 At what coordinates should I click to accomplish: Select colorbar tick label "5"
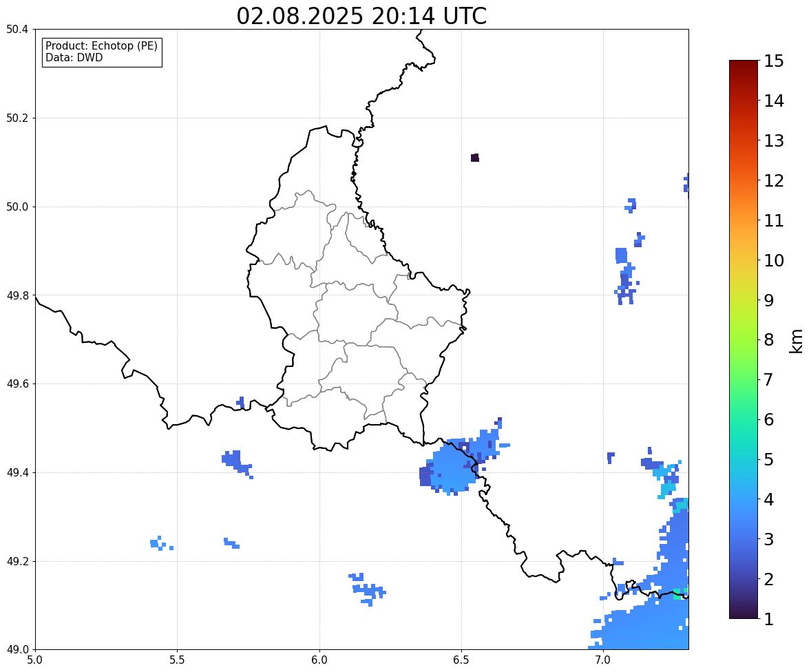click(769, 459)
